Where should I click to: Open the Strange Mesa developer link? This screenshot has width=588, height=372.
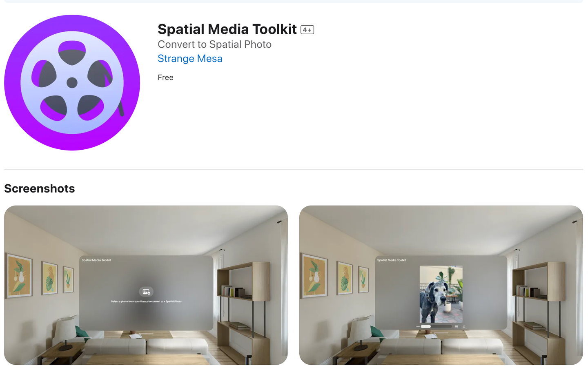pos(190,58)
